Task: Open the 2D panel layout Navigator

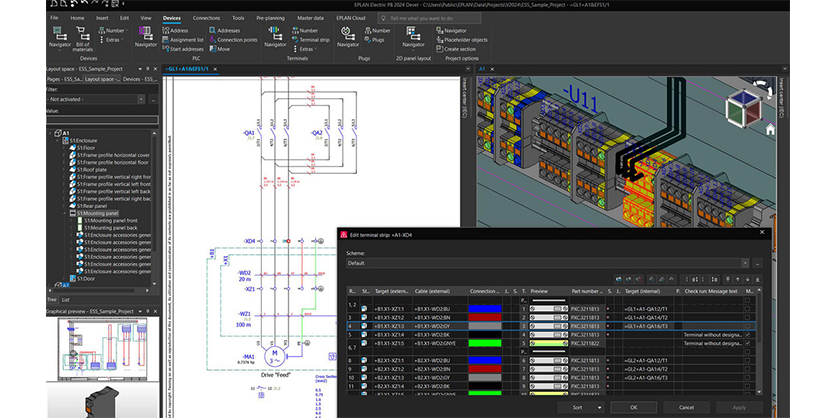Action: pos(413,34)
